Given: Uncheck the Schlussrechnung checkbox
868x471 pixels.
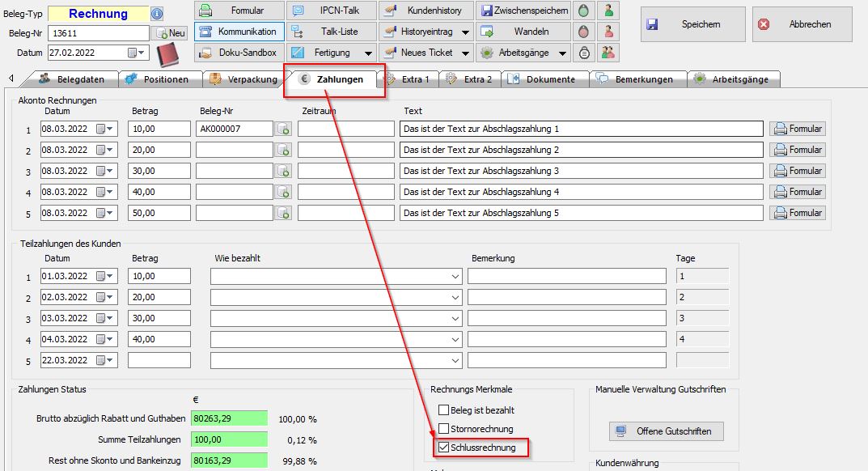Looking at the screenshot, I should pyautogui.click(x=443, y=448).
